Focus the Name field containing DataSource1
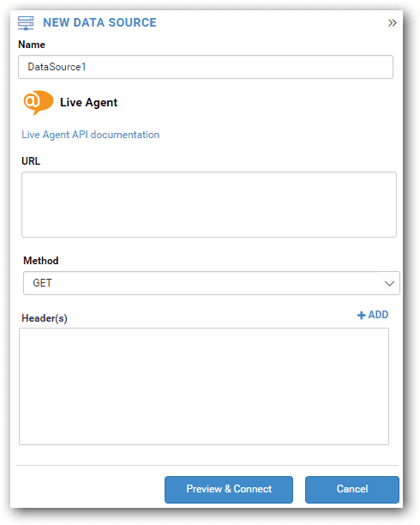This screenshot has width=420, height=525. pos(206,67)
